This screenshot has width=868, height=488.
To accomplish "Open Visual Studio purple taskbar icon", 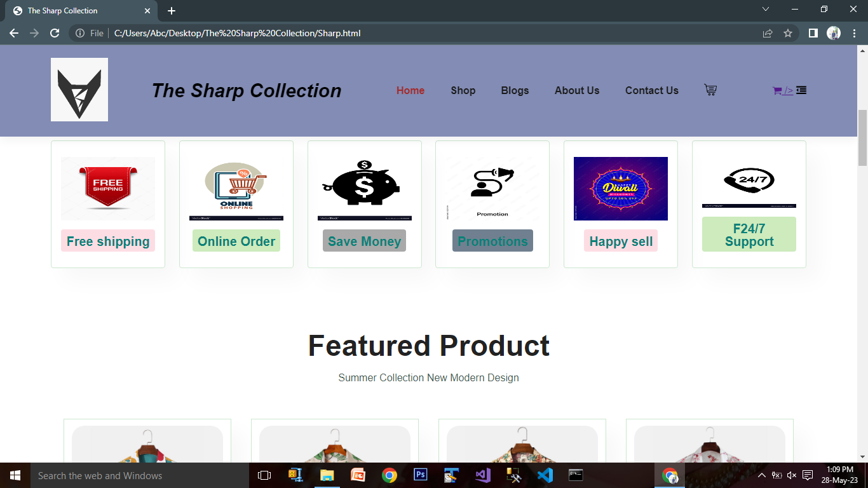I will click(482, 475).
